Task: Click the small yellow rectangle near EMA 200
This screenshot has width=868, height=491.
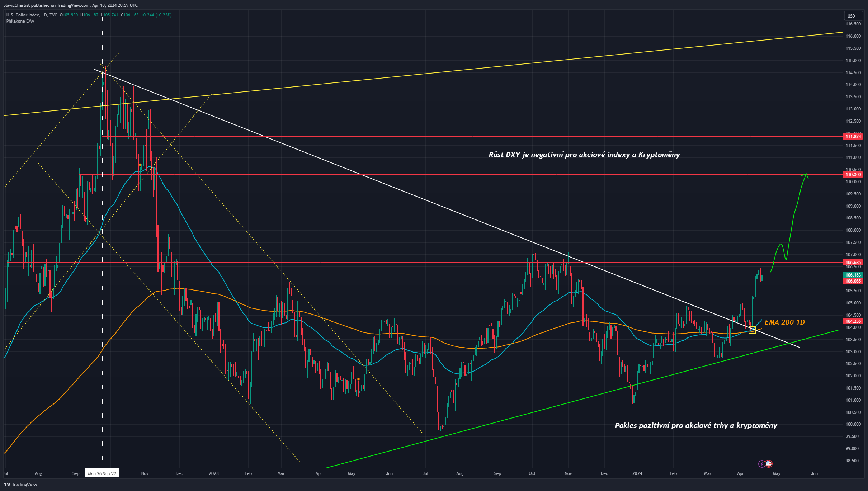Action: click(752, 330)
